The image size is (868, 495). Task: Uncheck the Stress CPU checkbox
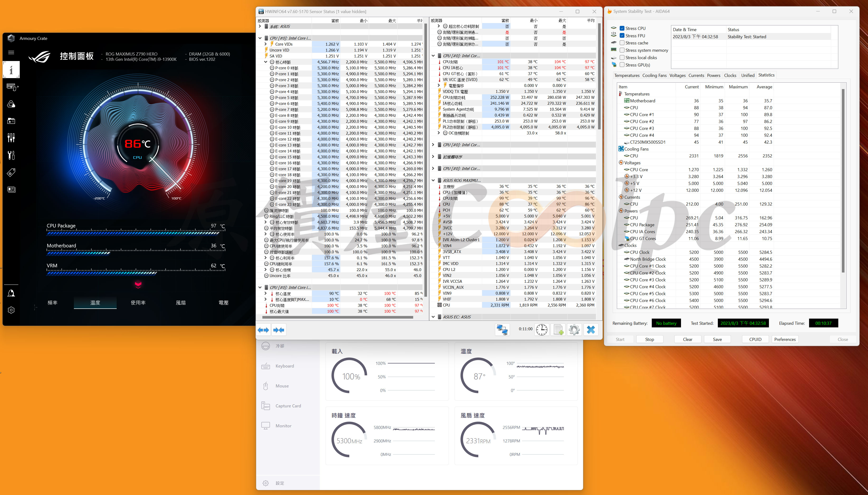[622, 28]
